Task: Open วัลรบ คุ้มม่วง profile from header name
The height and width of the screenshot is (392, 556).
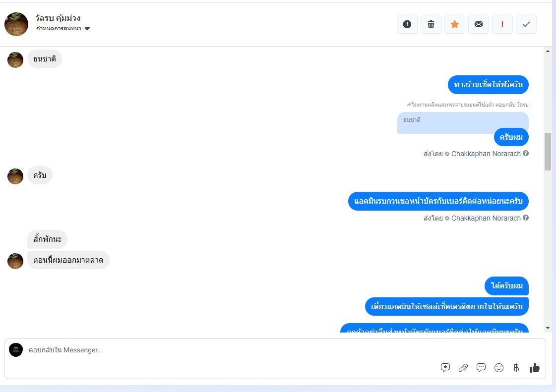Action: [x=58, y=18]
